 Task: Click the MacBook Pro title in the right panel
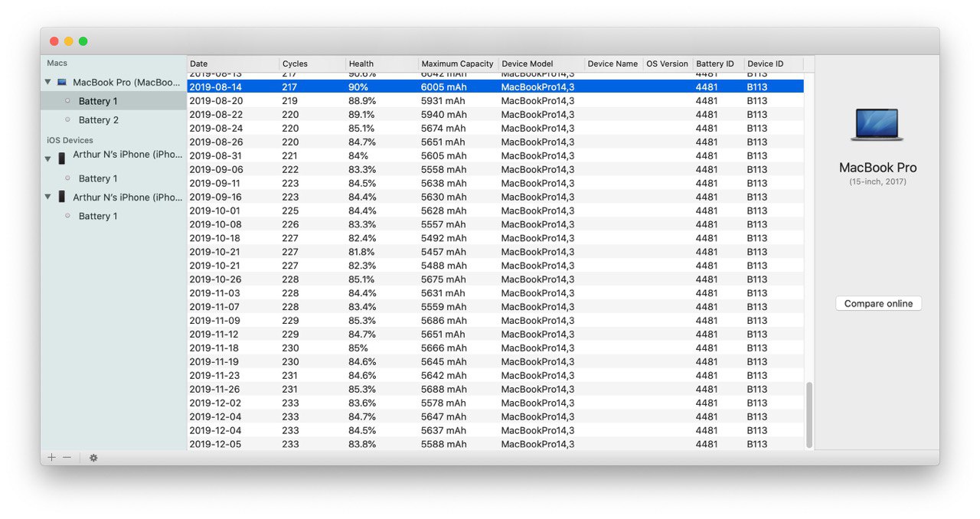(877, 168)
